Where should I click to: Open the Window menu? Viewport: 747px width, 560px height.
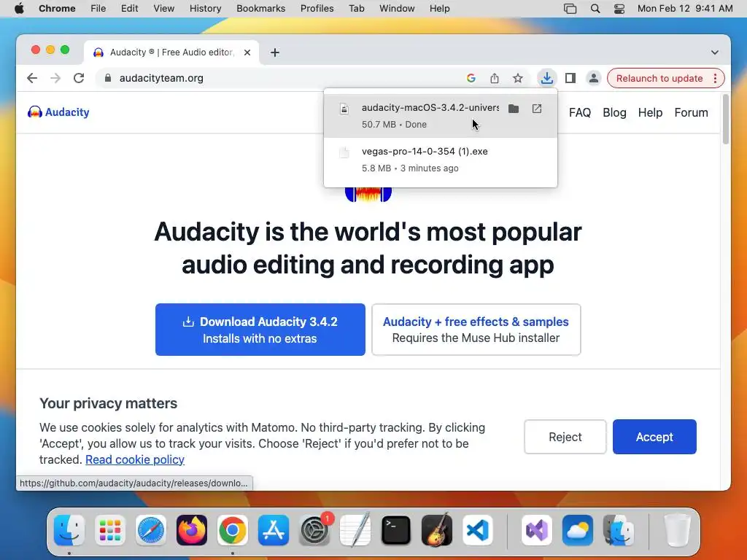(397, 9)
